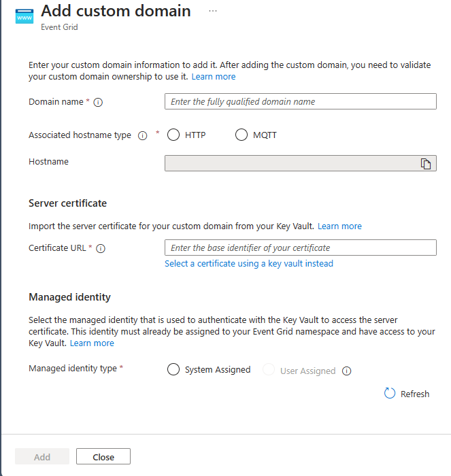Click the Associated hostname type info icon
Viewport: 451px width, 476px height.
[143, 135]
